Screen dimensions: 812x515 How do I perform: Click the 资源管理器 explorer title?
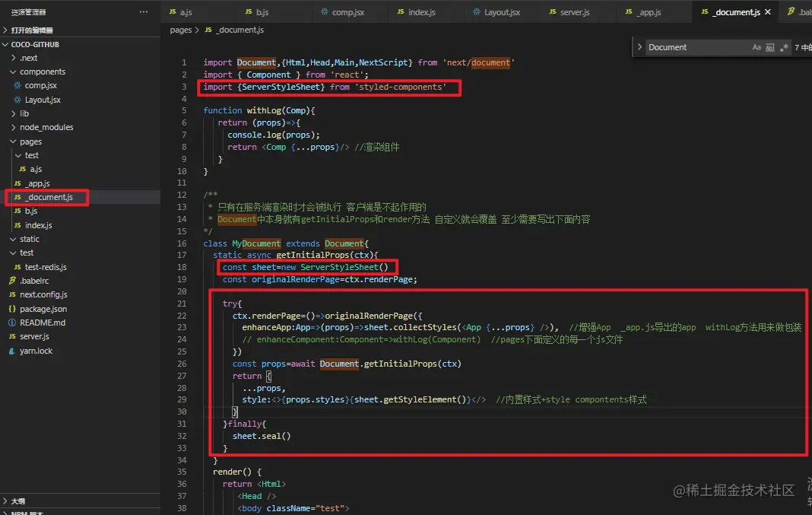point(28,12)
